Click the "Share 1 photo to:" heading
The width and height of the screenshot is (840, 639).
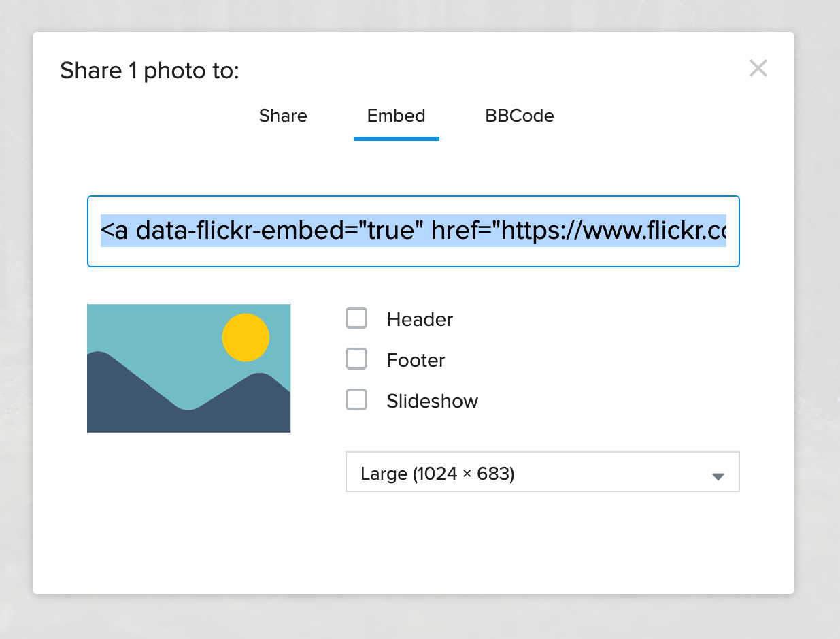pos(150,71)
